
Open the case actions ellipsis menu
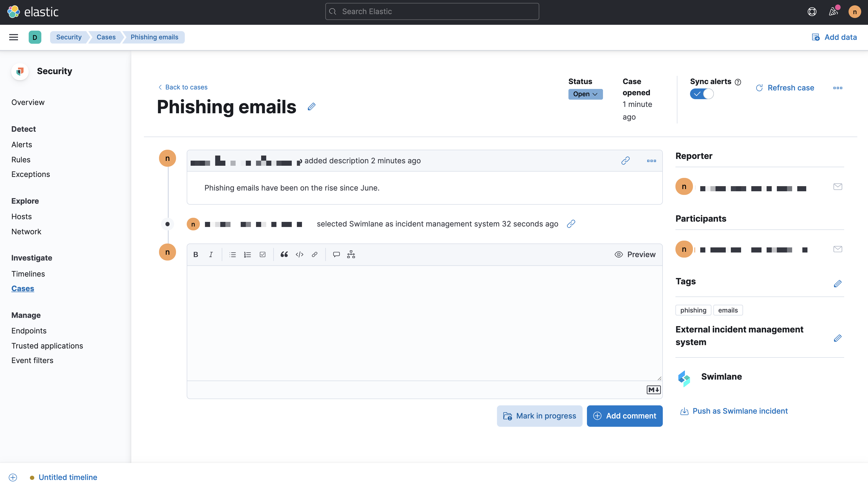(x=838, y=88)
